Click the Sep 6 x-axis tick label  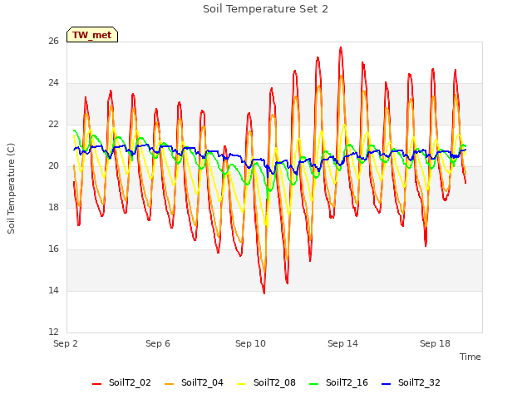[158, 343]
